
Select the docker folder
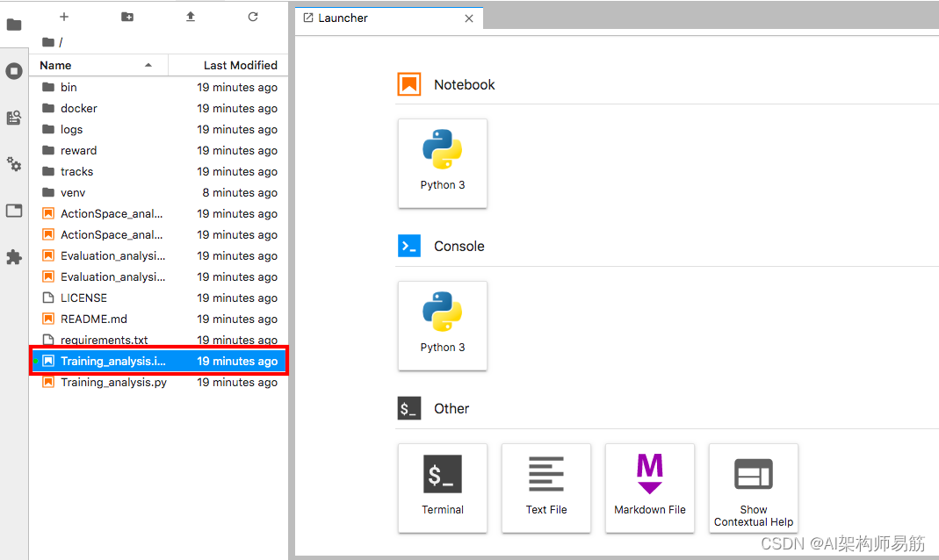(159, 108)
